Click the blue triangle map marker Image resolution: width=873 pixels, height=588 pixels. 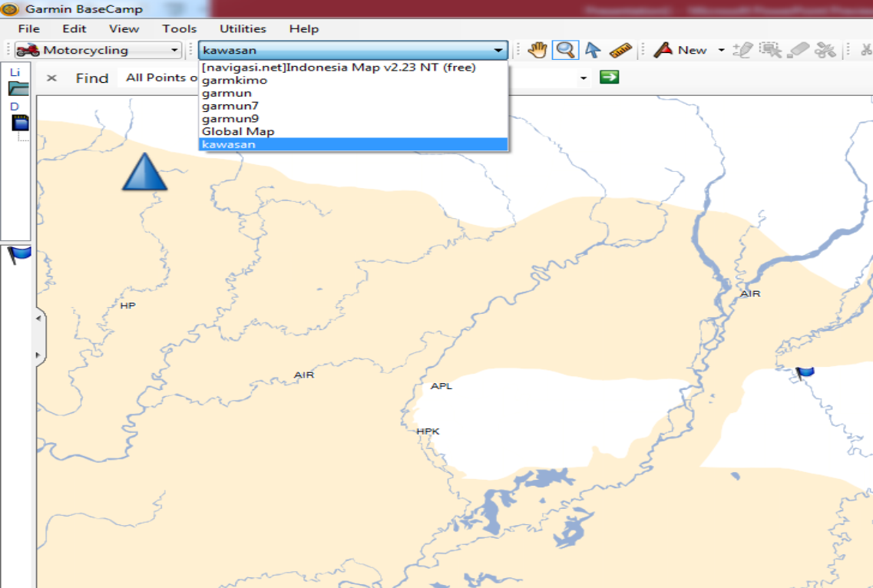(x=145, y=171)
